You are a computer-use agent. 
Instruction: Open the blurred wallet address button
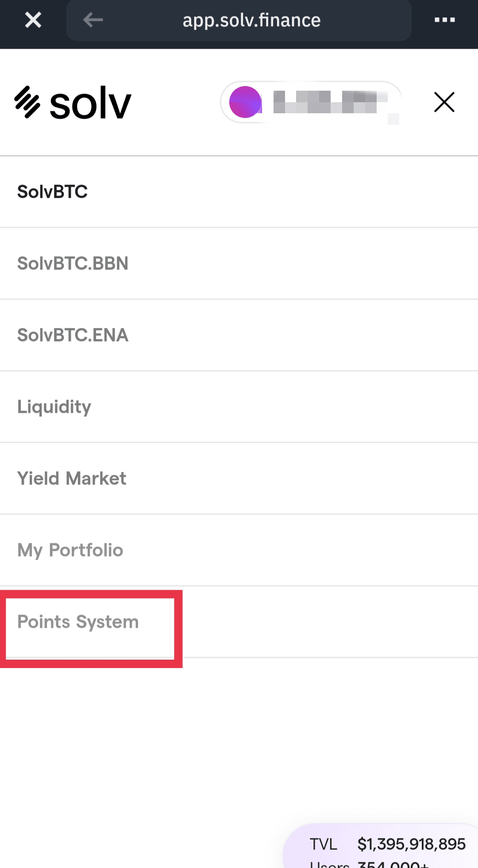[x=311, y=102]
